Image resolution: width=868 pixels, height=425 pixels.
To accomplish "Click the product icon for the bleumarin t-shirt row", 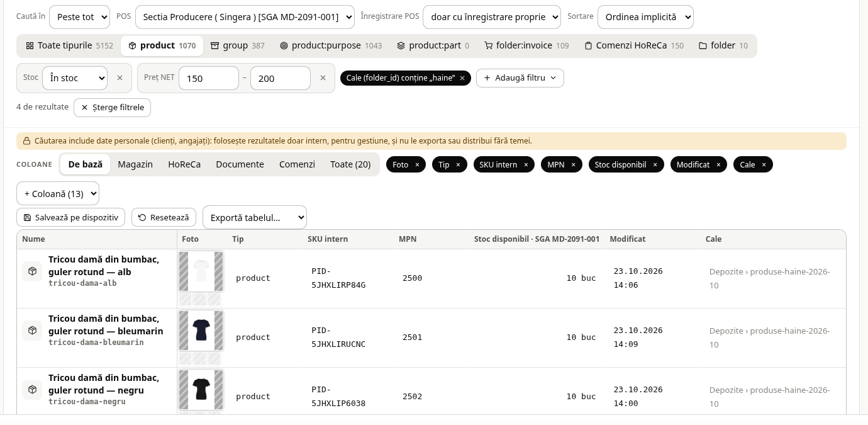I will coord(32,331).
